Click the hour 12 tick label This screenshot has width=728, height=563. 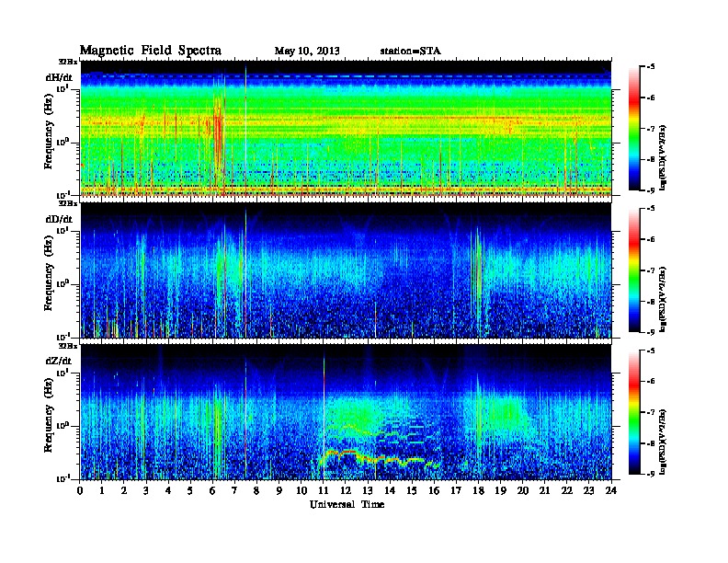pos(346,490)
